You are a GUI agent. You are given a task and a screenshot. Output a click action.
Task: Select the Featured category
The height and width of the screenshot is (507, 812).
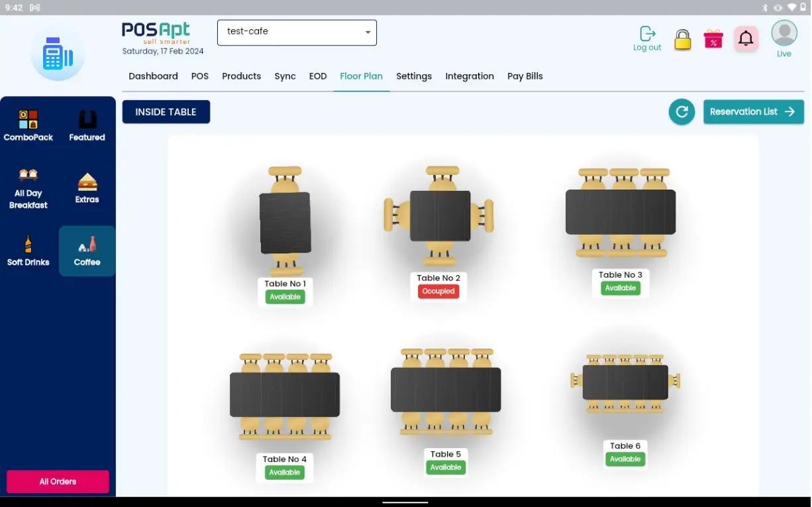pos(87,126)
